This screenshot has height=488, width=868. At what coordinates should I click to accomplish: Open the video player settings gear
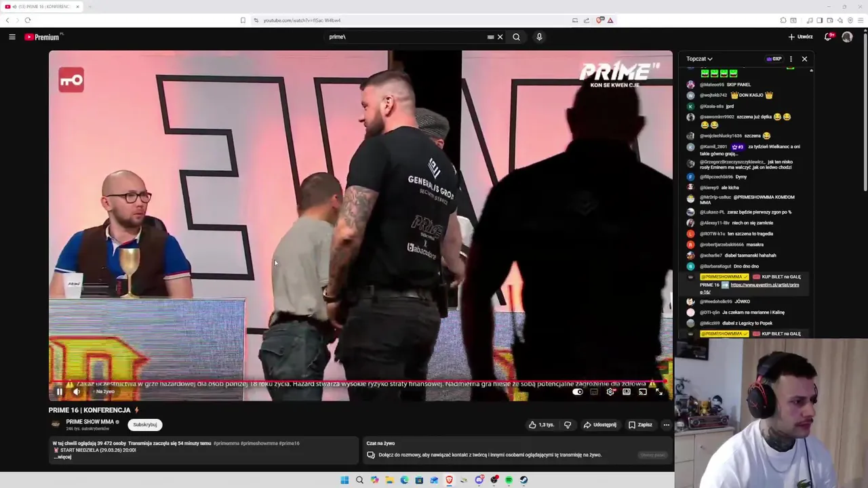pyautogui.click(x=610, y=392)
